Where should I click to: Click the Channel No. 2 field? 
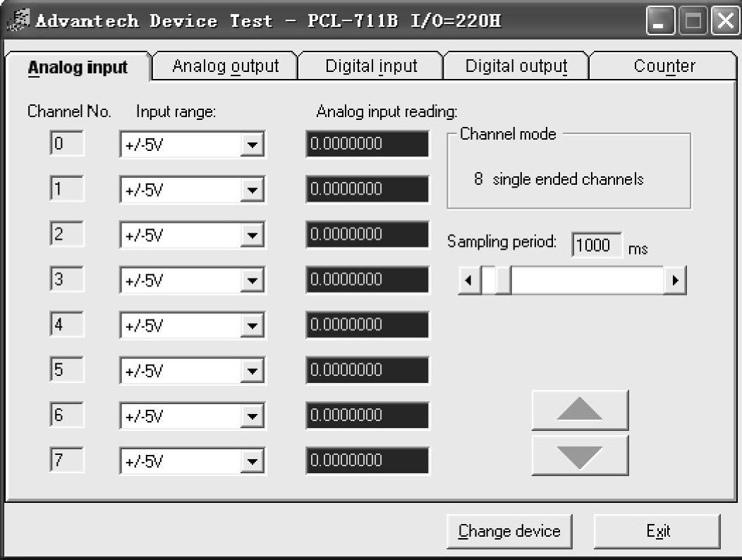click(x=67, y=233)
